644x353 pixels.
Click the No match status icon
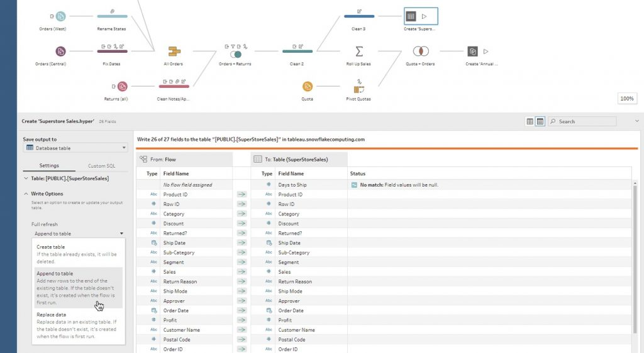(354, 185)
